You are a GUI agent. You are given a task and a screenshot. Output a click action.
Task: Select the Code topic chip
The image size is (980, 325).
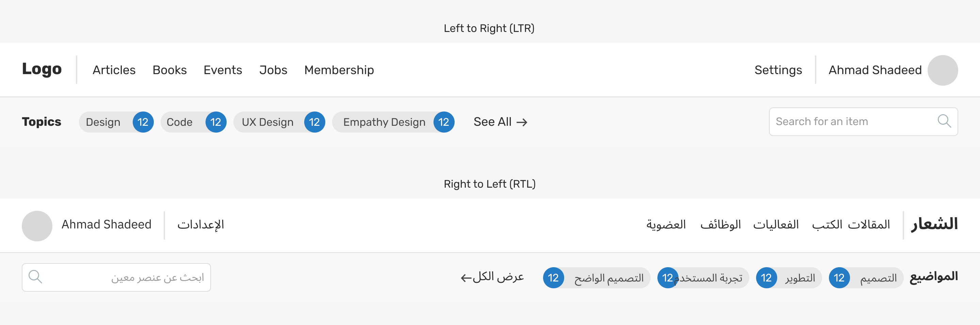(x=180, y=122)
